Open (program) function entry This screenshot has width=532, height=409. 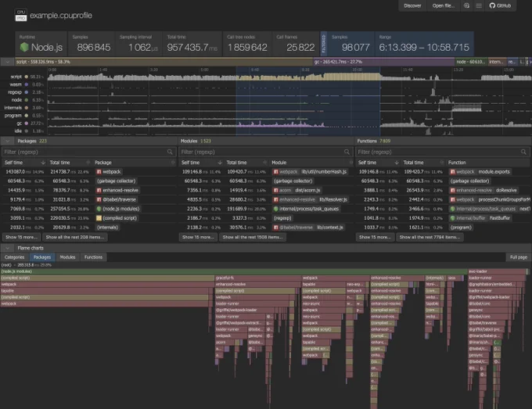tap(461, 228)
